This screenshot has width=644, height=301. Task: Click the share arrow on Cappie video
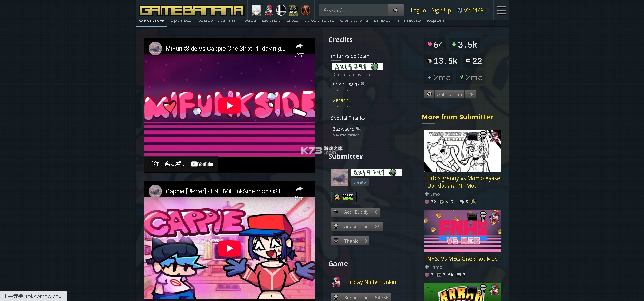tap(299, 189)
